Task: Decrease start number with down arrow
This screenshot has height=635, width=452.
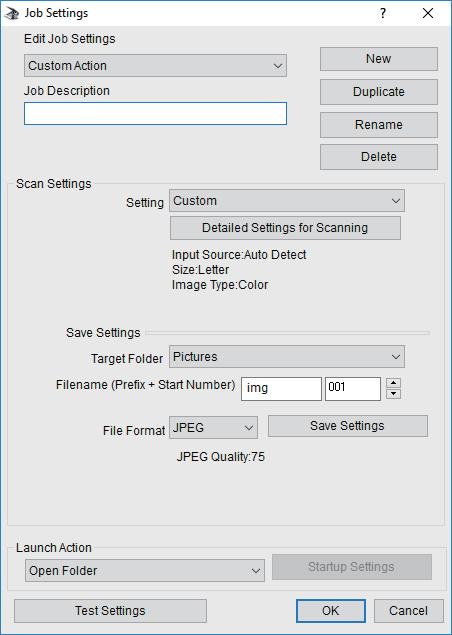Action: (x=393, y=394)
